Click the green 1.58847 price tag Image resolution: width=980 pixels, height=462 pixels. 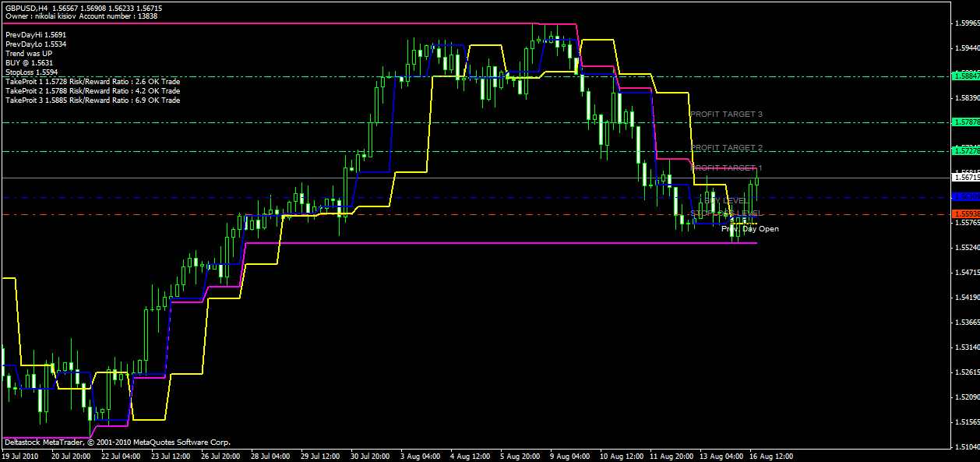point(966,76)
